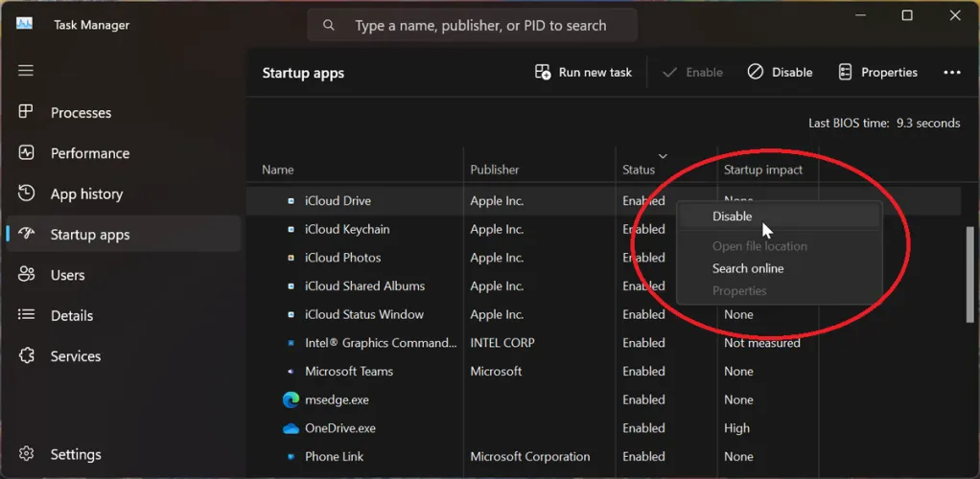Select the OneDrive.exe startup entry
Viewport: 980px width, 479px height.
(x=339, y=428)
